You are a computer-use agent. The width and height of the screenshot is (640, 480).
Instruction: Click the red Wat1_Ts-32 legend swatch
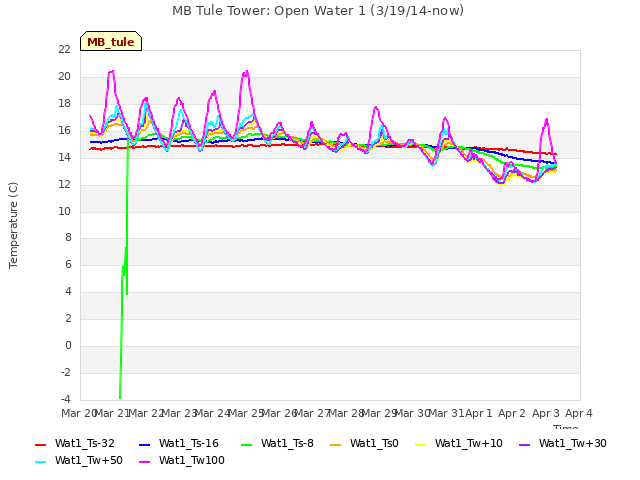coord(40,444)
